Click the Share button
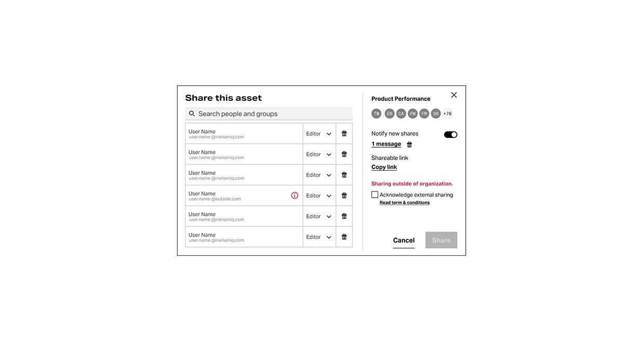 [441, 240]
